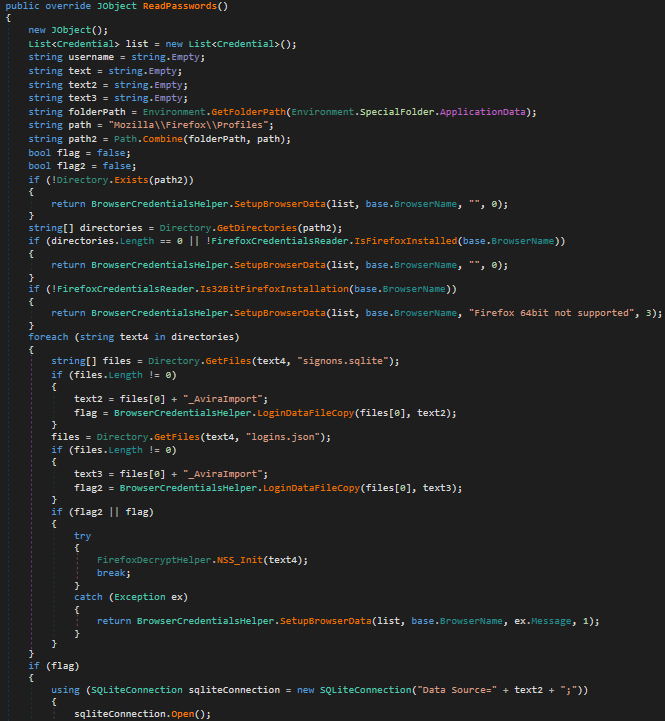Select the NSS_Init method call
The height and width of the screenshot is (721, 665).
240,560
